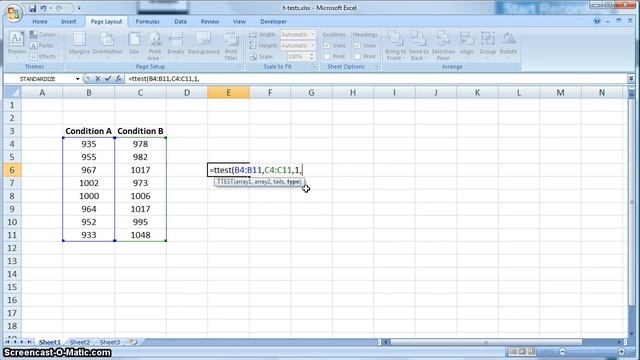Switch to Page Break Preview in status bar

pyautogui.click(x=531, y=351)
